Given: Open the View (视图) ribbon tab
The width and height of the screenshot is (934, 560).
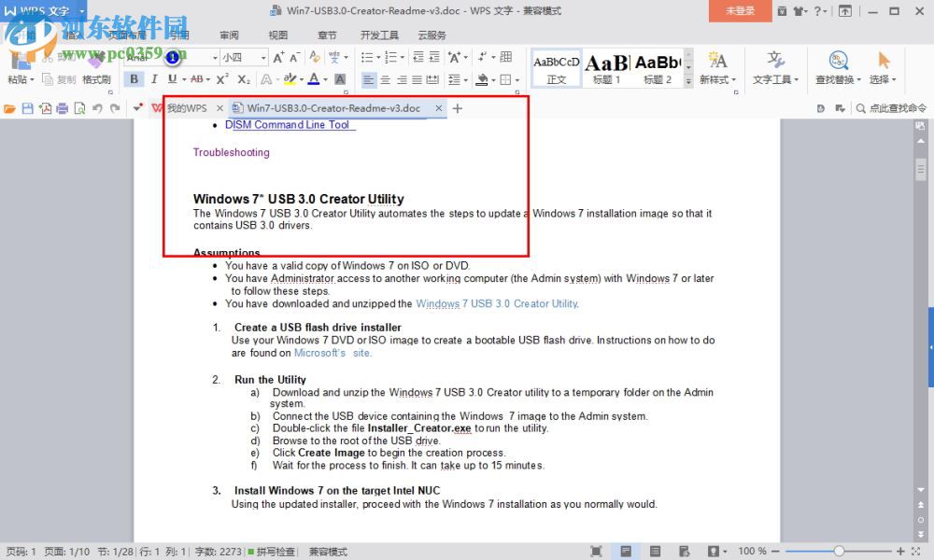Looking at the screenshot, I should pos(278,35).
